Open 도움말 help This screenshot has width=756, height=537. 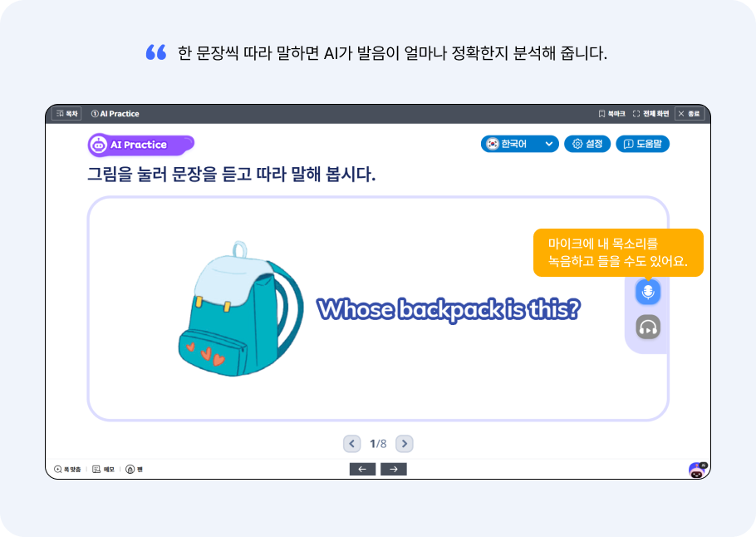coord(642,144)
